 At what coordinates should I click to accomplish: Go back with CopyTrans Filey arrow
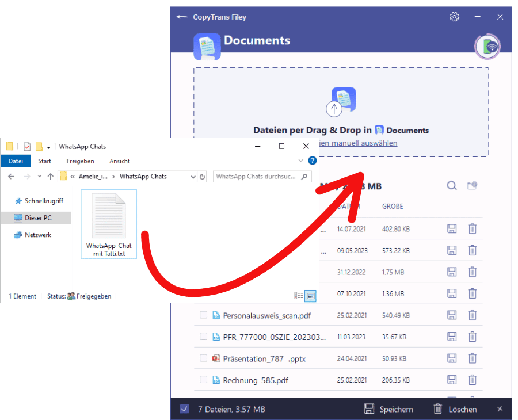[182, 17]
